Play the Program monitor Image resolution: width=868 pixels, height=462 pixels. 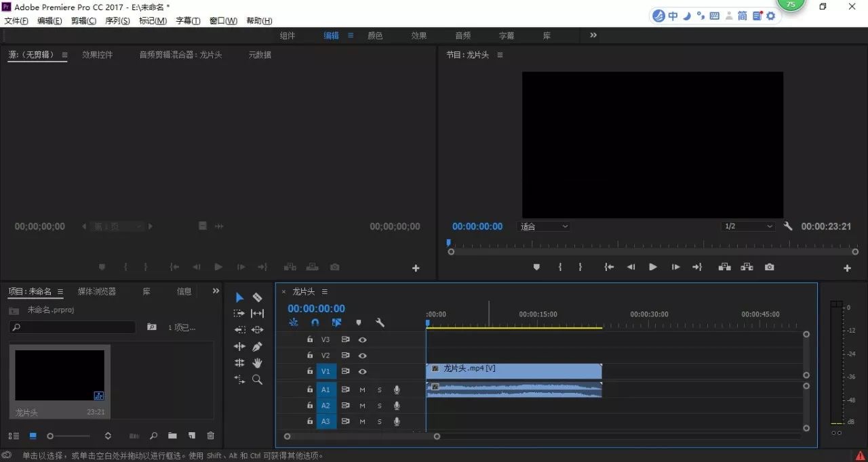click(x=652, y=268)
